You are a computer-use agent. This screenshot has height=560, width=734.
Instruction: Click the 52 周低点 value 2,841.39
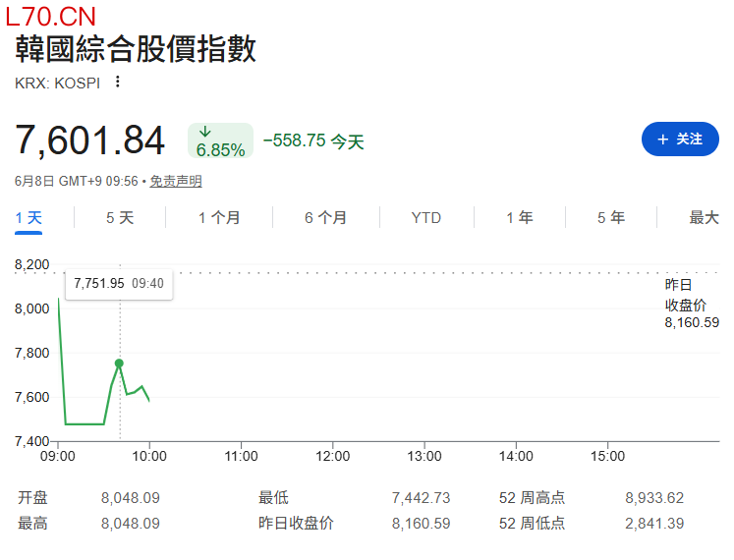point(654,523)
